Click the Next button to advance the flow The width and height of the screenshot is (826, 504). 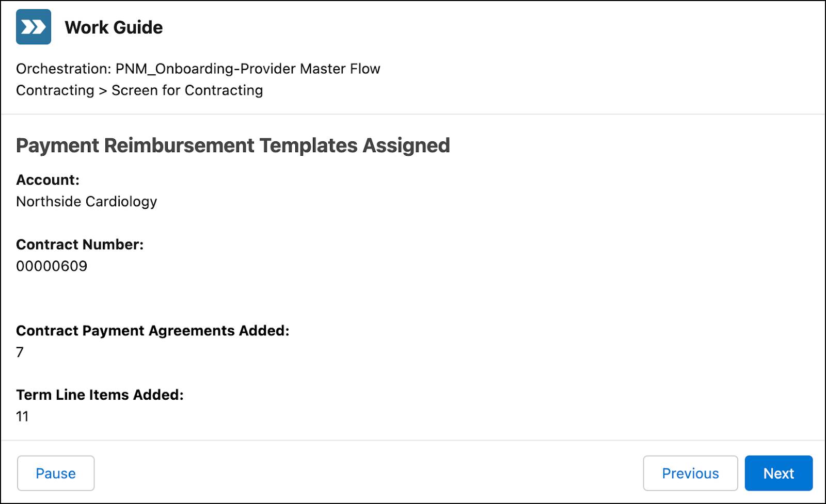(779, 473)
